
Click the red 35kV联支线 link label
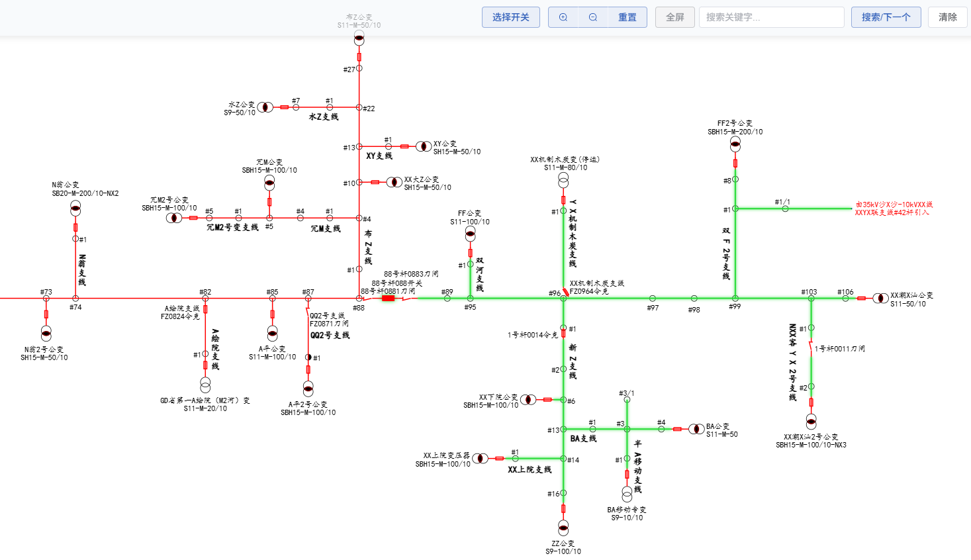894,209
